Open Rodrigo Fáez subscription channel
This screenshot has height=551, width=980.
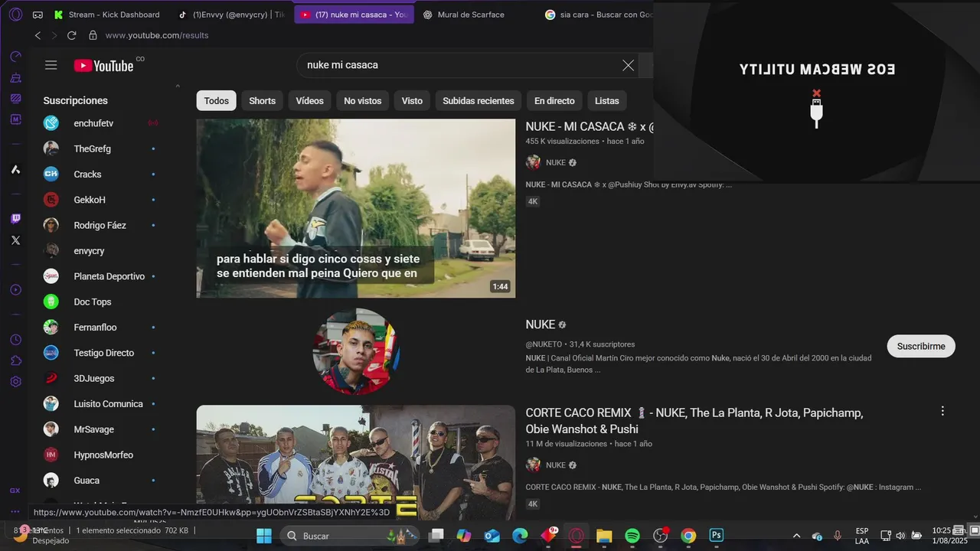coord(100,225)
